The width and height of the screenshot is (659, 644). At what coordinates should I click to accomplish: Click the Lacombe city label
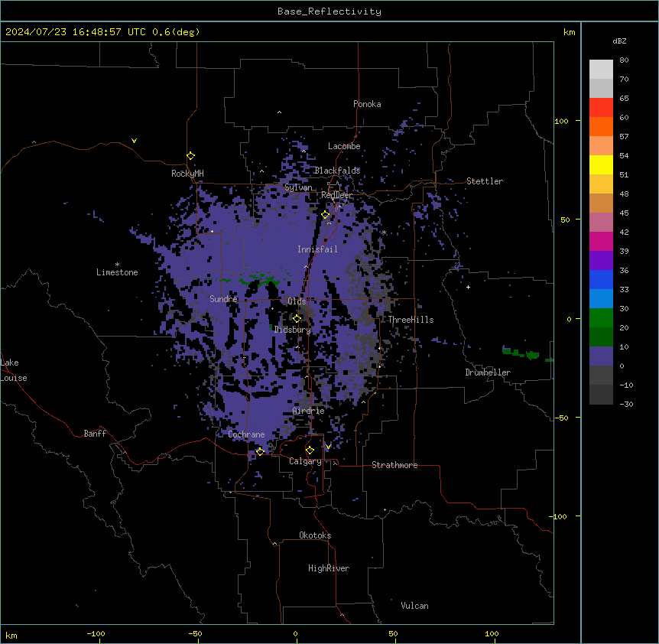[x=344, y=146]
